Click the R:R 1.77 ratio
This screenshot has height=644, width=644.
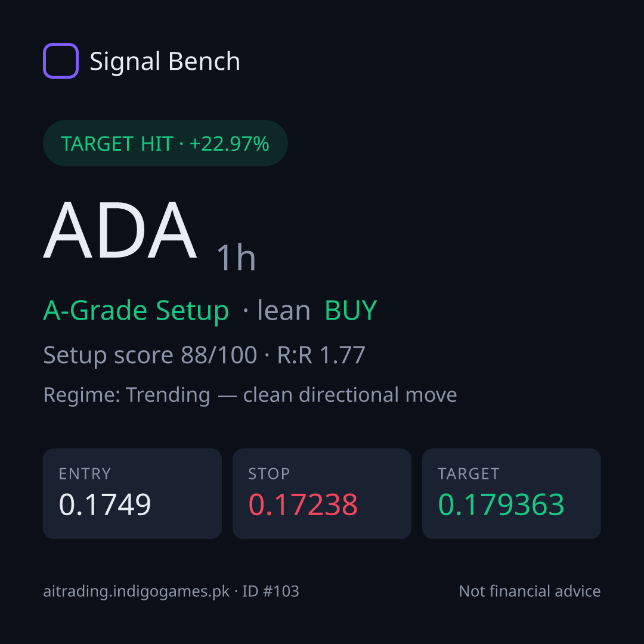[321, 355]
